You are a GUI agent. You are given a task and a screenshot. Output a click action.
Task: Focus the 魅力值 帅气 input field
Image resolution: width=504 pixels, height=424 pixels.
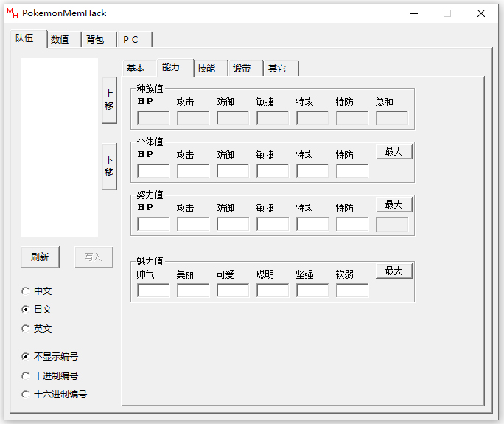tap(153, 291)
